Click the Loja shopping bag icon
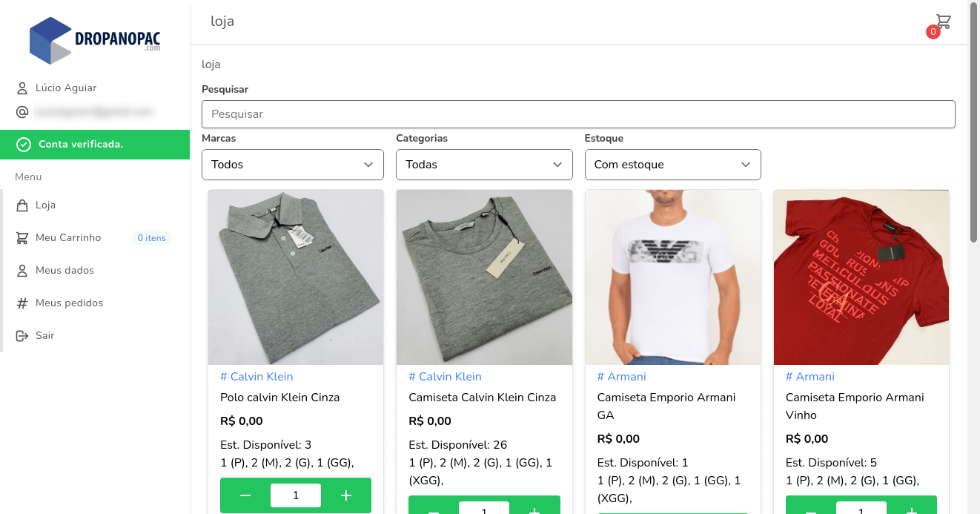Image resolution: width=980 pixels, height=514 pixels. [22, 205]
